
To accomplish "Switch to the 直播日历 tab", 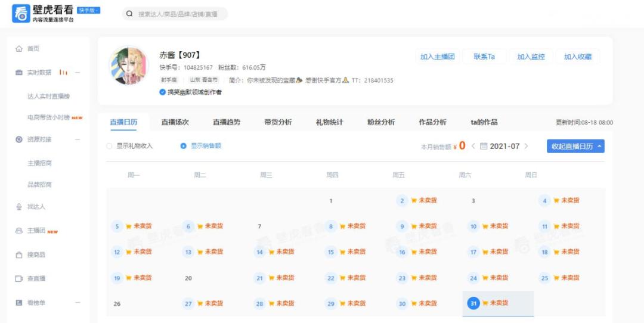I will 123,122.
